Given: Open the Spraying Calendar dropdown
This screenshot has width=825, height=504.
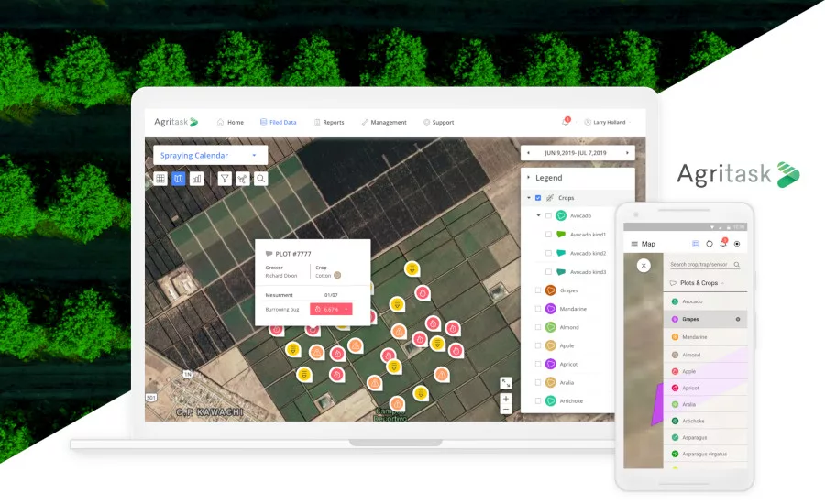Looking at the screenshot, I should tap(210, 155).
